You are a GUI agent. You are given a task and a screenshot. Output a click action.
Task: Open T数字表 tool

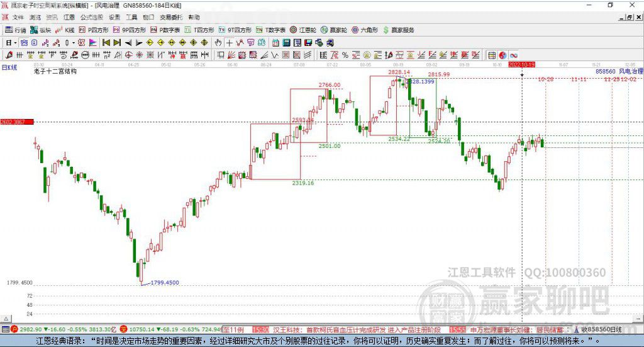point(270,30)
